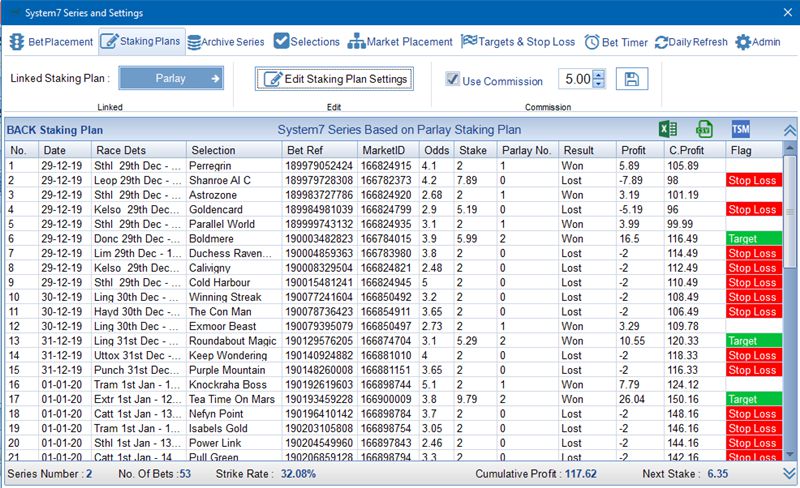Click the Cumulative Profit value 117.62
Image resolution: width=800 pixels, height=488 pixels.
coord(581,474)
